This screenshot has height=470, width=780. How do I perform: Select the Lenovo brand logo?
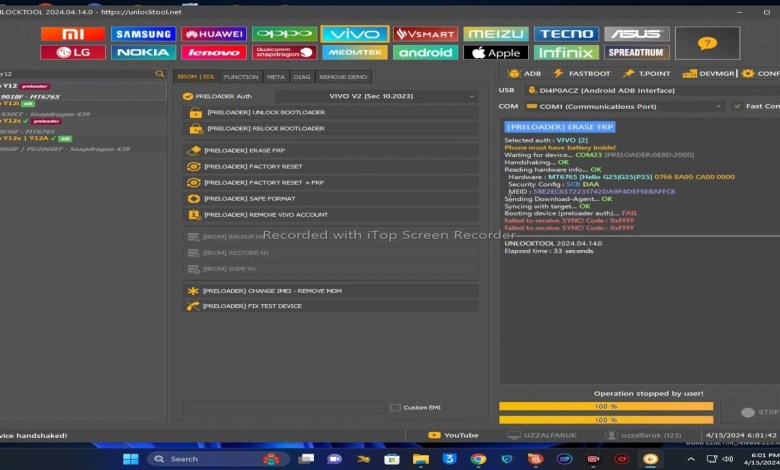214,52
